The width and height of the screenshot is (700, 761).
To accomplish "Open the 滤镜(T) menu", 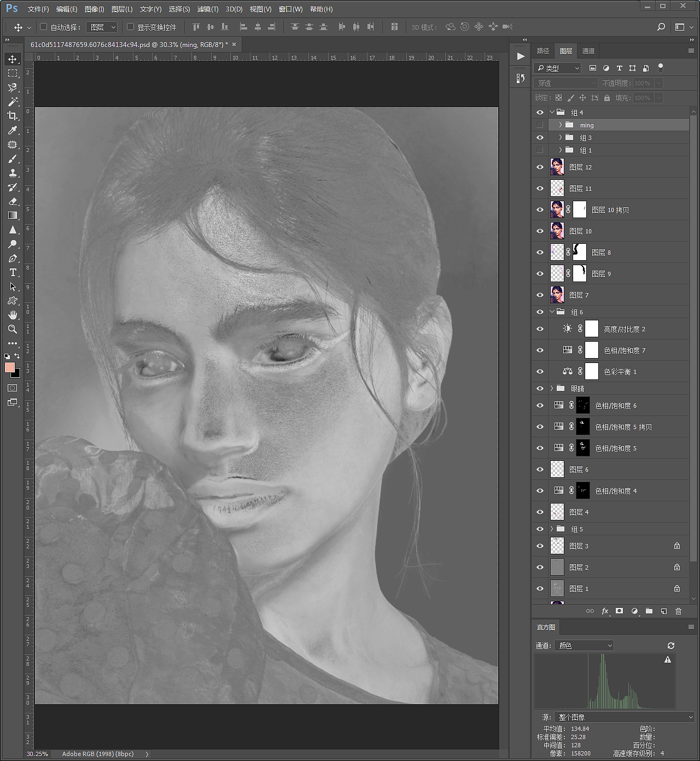I will click(208, 9).
